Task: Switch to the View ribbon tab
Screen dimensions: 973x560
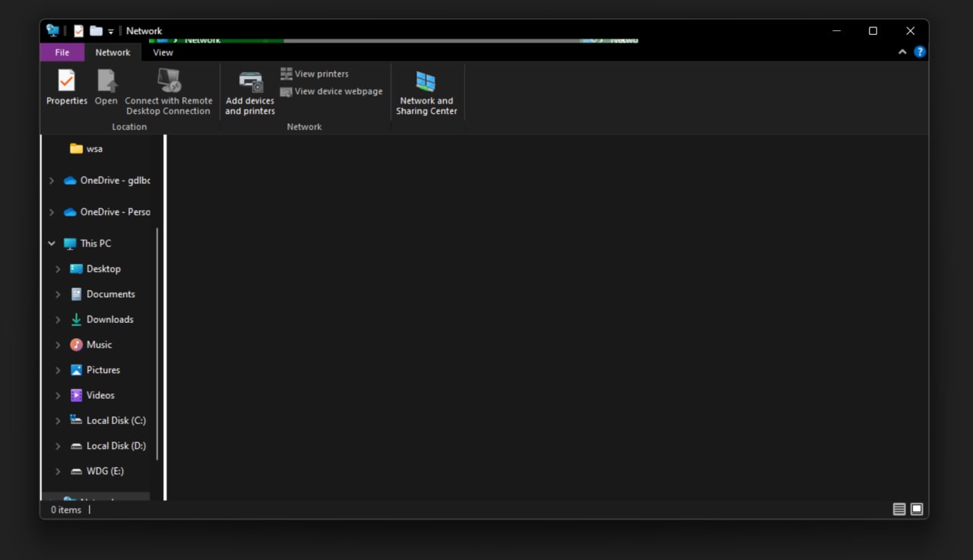Action: coord(163,52)
